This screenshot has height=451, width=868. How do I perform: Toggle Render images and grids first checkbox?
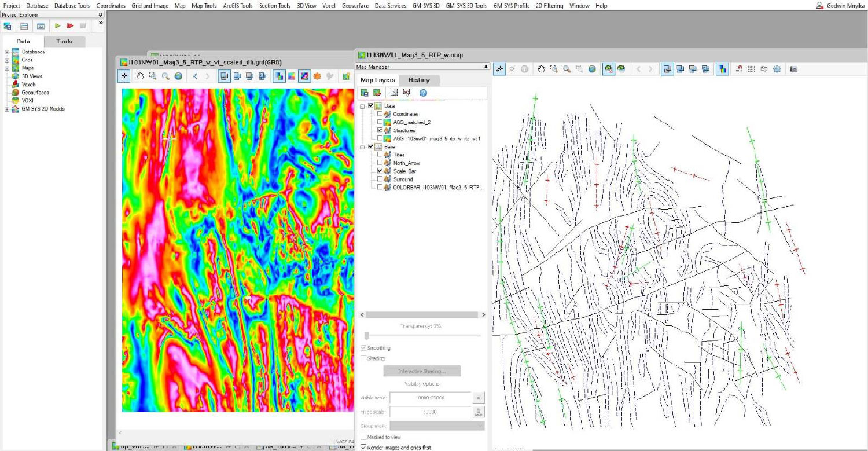point(363,448)
